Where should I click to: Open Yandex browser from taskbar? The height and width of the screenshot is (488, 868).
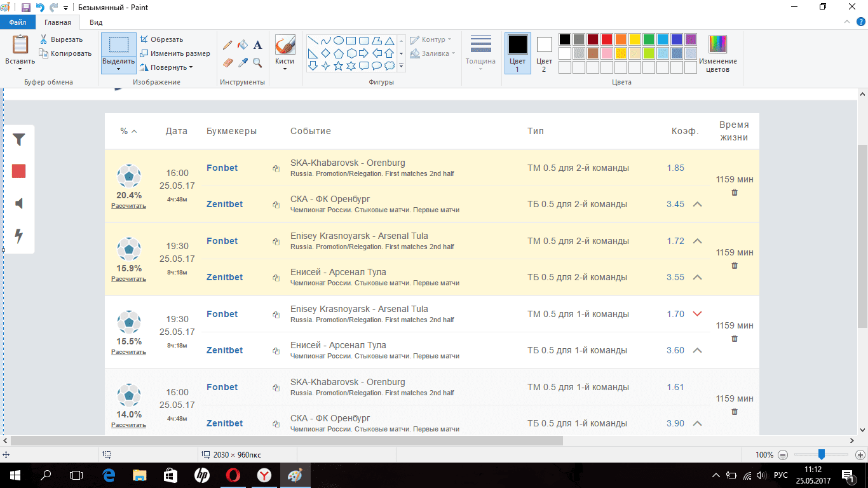coord(264,475)
